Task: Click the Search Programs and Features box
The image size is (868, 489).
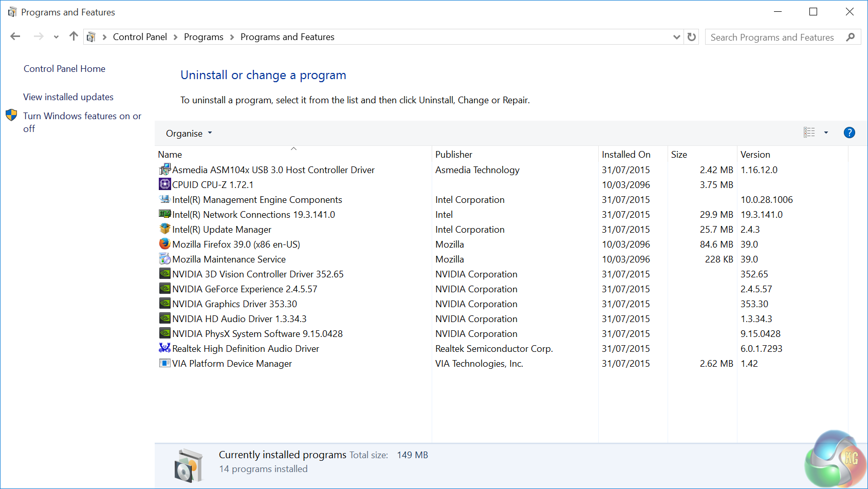Action: 772,37
